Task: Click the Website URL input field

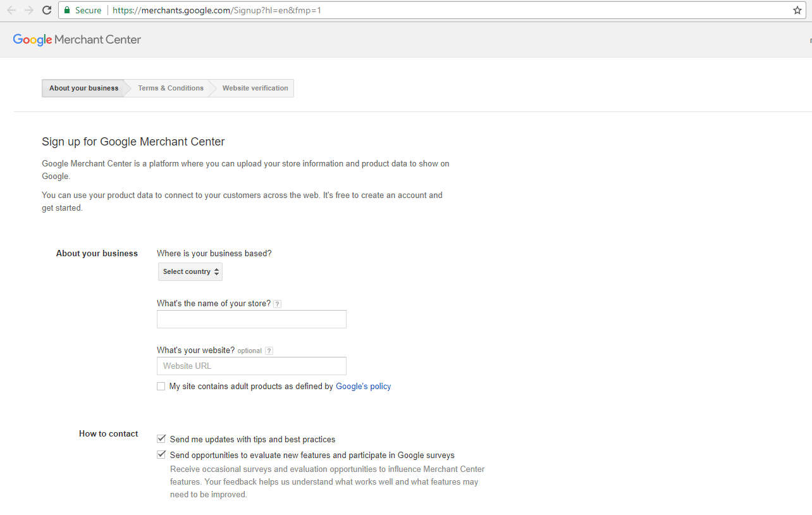Action: [x=252, y=366]
